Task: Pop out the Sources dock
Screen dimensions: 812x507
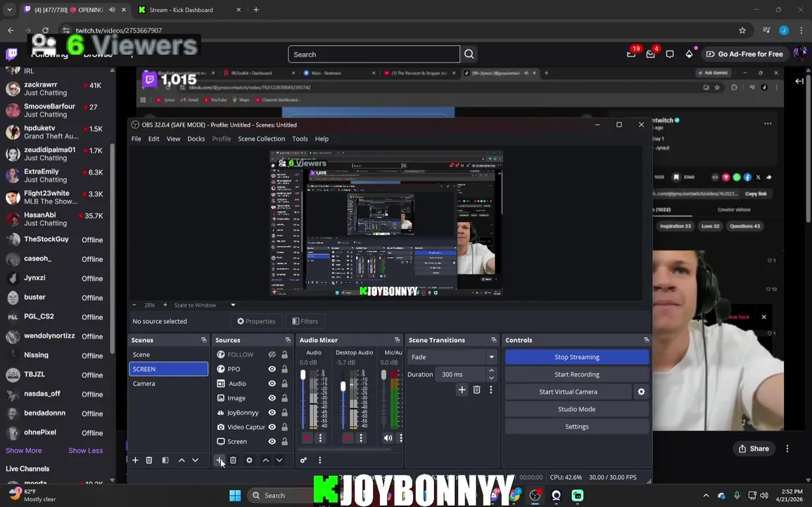Action: click(288, 340)
